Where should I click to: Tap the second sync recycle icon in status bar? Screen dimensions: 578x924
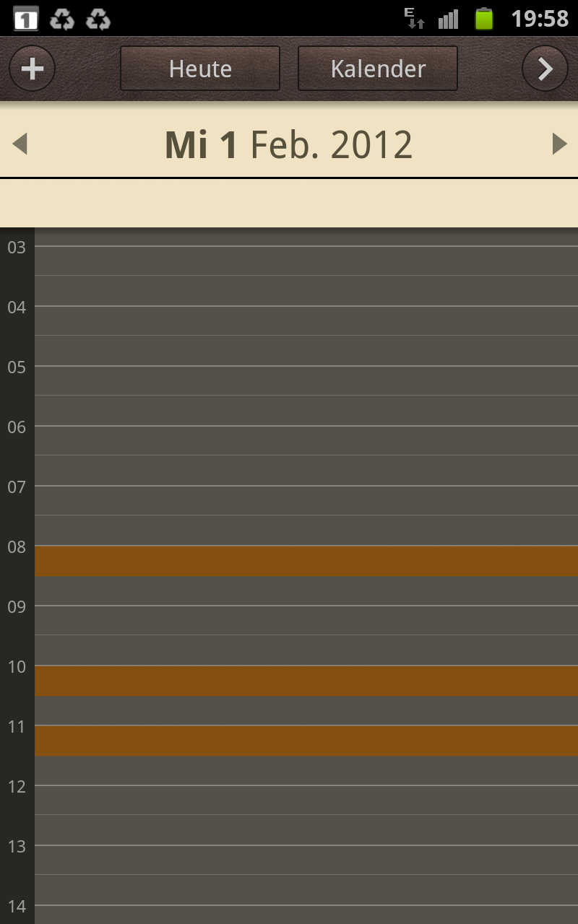tap(98, 19)
